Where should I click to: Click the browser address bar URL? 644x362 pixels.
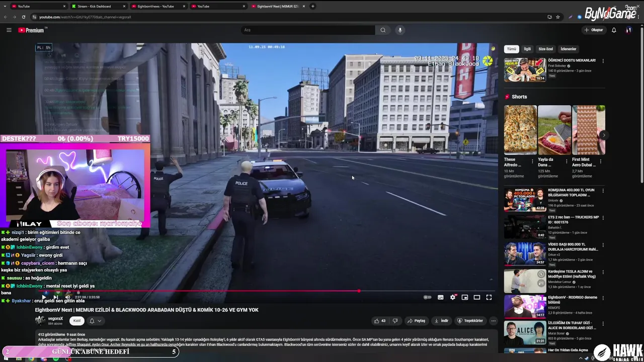85,17
